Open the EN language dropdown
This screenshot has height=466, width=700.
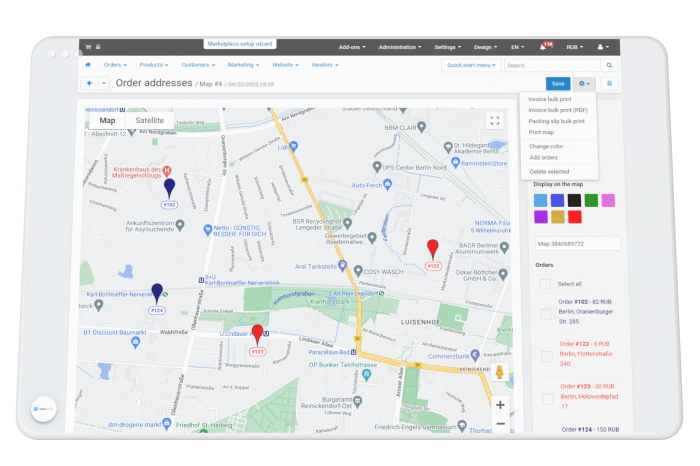[518, 47]
